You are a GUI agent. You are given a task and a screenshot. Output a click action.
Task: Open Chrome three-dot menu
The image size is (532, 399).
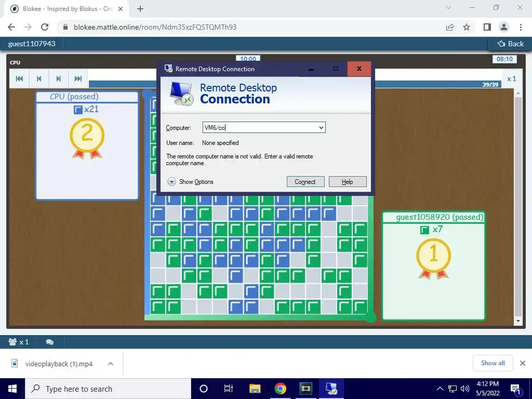pos(521,27)
